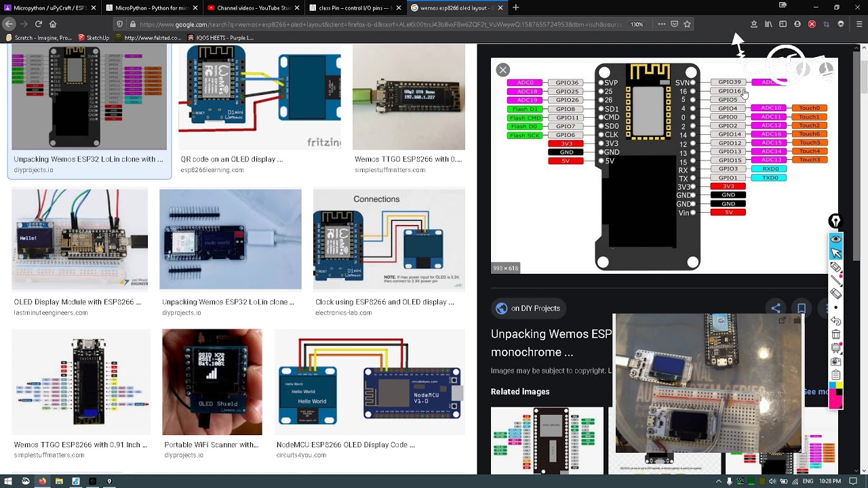This screenshot has height=488, width=868.
Task: Switch to the MicroPython - Python tab
Action: tap(151, 7)
